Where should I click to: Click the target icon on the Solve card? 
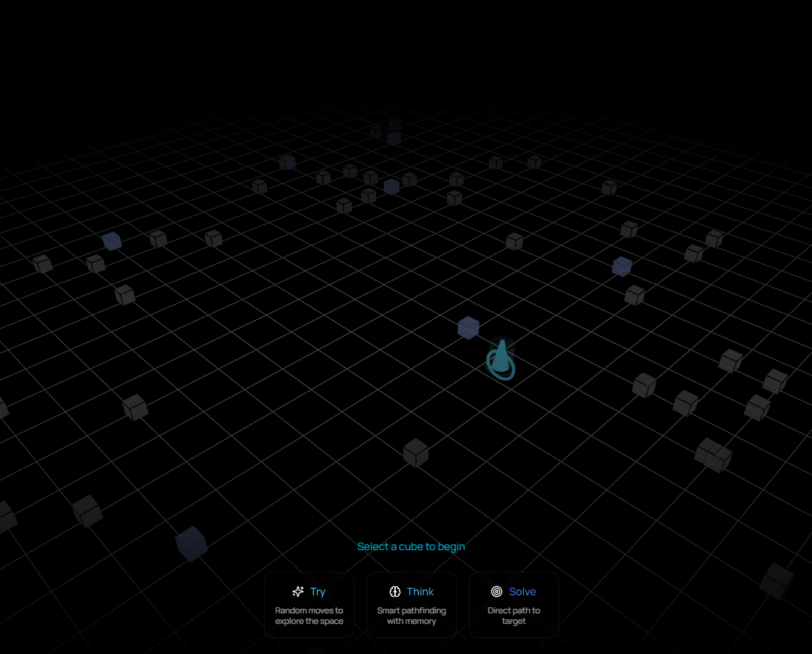496,592
